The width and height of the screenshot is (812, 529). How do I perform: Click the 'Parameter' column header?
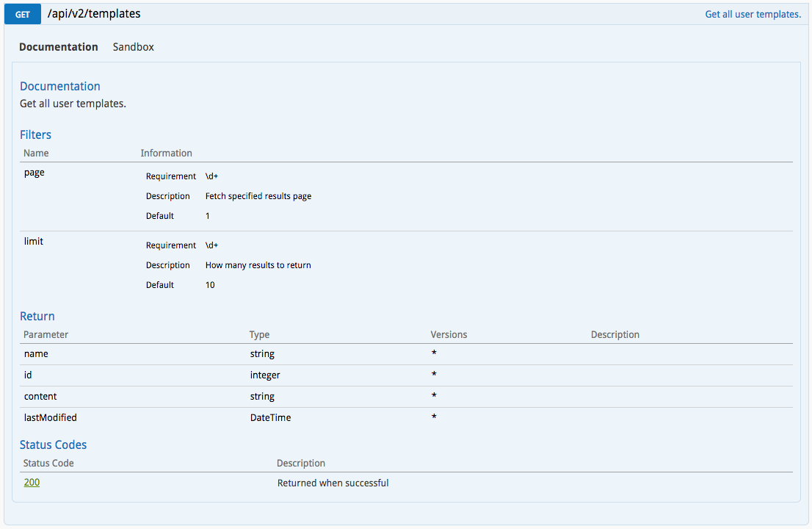(x=46, y=335)
